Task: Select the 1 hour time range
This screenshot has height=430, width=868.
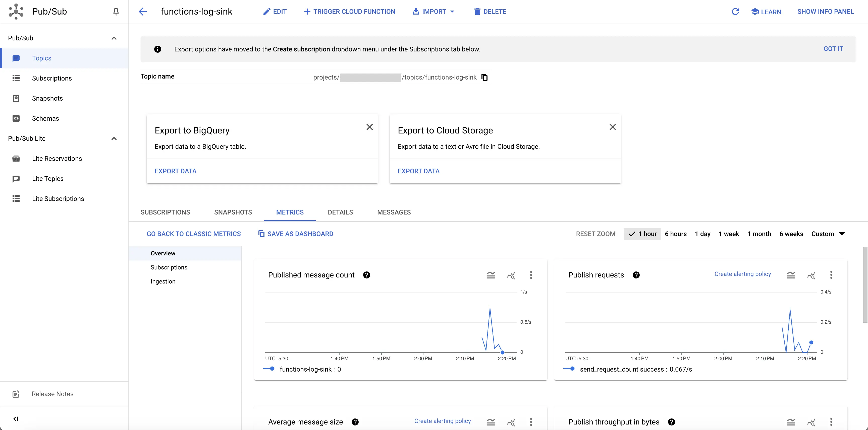Action: (642, 234)
